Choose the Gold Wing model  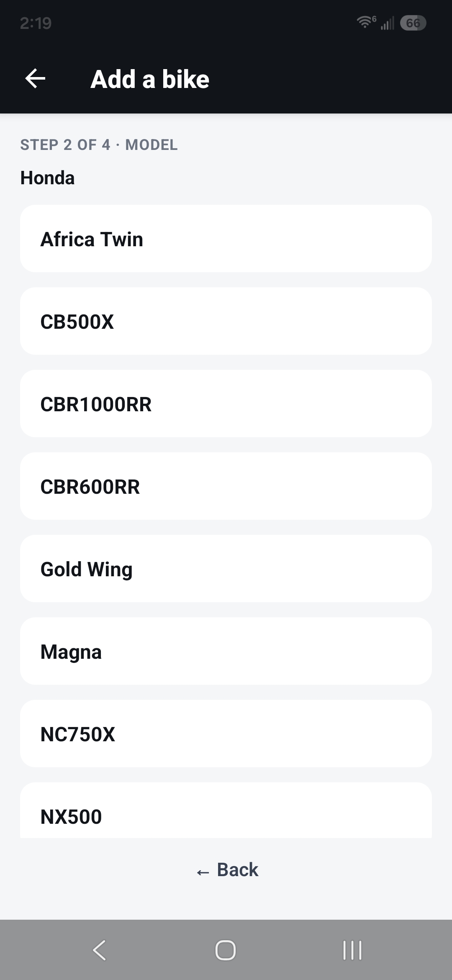point(226,569)
